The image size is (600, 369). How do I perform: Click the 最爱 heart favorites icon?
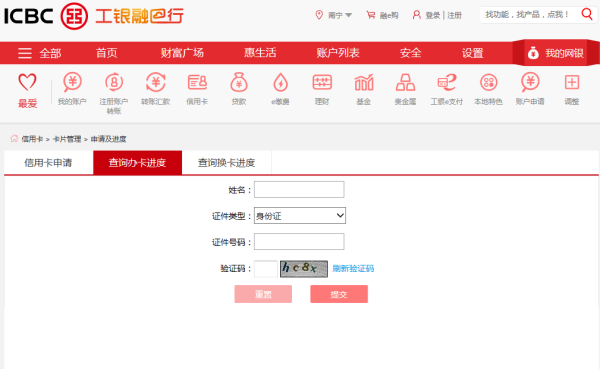click(x=28, y=82)
